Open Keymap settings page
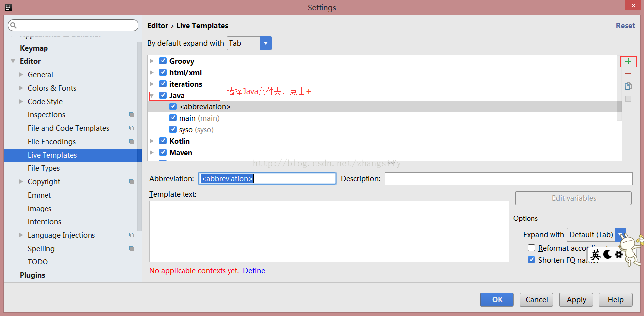 [34, 48]
